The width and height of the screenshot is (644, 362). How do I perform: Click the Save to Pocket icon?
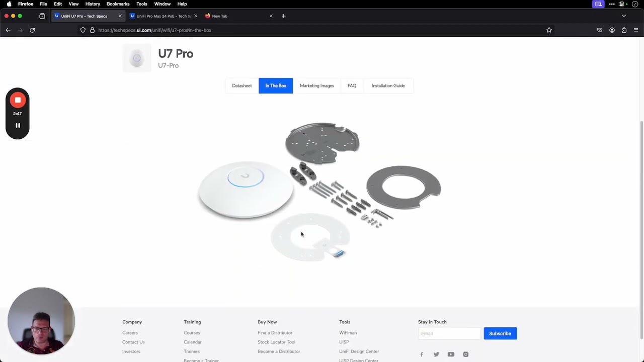[x=600, y=30]
